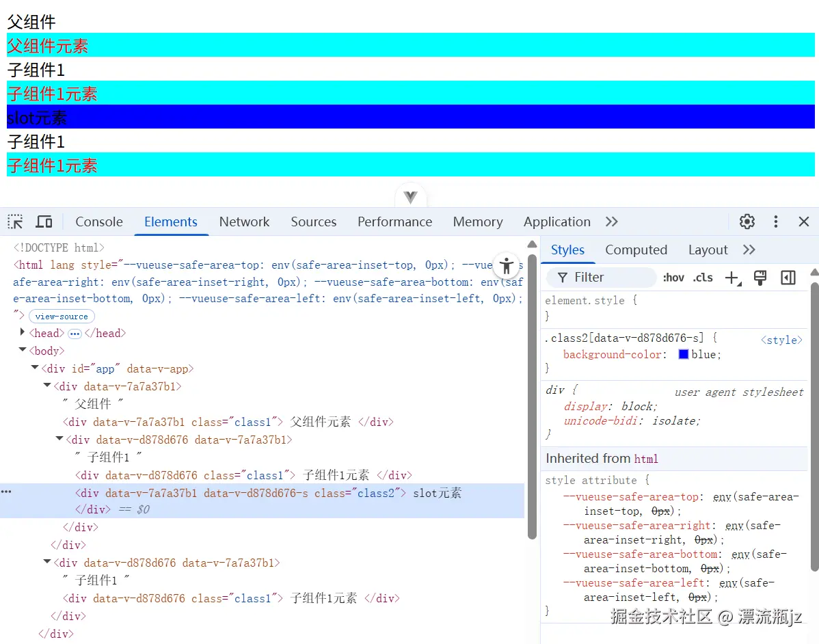
Task: Click the blue color swatch for background-color
Action: click(x=684, y=354)
